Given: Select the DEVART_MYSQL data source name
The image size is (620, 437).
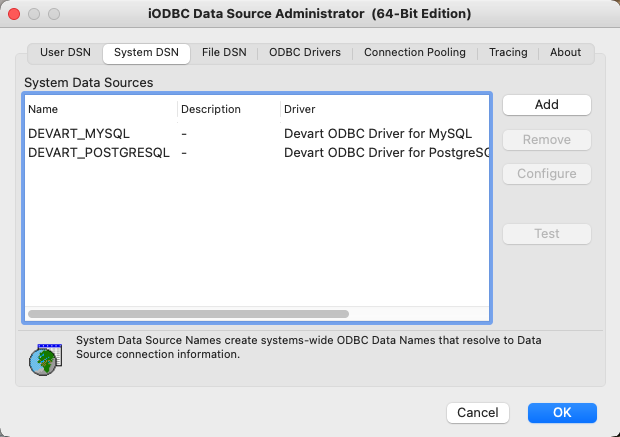Looking at the screenshot, I should (x=79, y=134).
